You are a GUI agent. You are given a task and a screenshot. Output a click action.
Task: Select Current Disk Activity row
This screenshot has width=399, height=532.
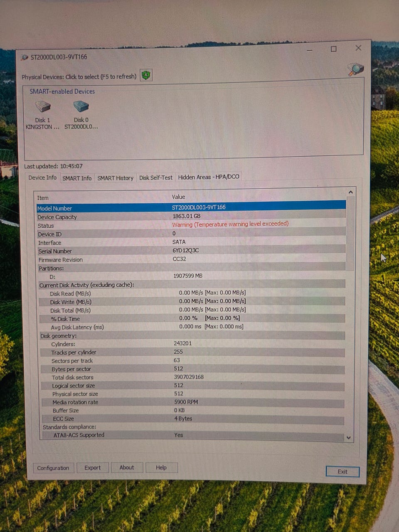click(x=192, y=285)
